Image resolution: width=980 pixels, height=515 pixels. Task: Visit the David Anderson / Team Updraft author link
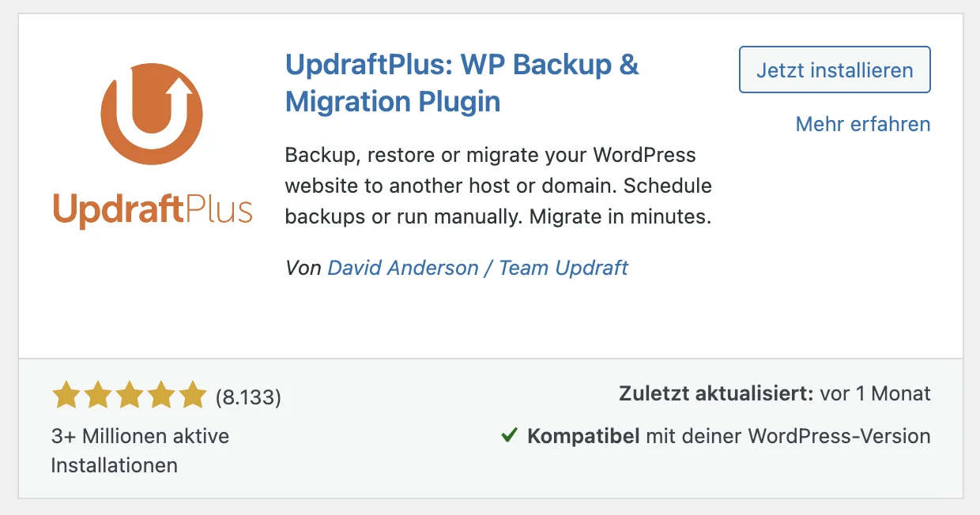[477, 268]
